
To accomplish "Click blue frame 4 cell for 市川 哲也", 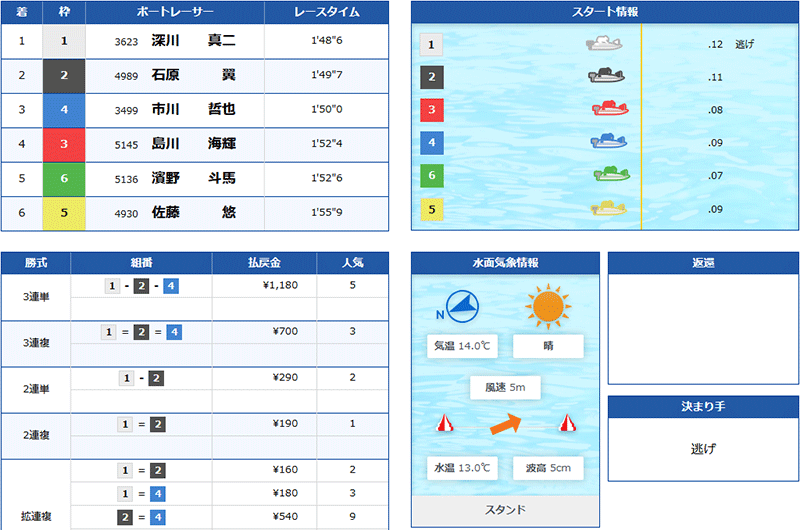I will click(x=64, y=110).
